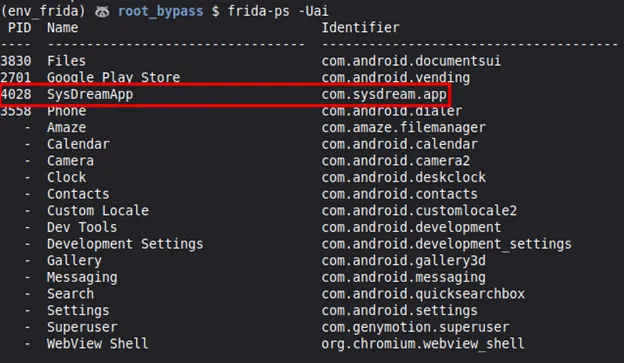The image size is (624, 363).
Task: Click the 'Identifier' column header
Action: click(360, 28)
